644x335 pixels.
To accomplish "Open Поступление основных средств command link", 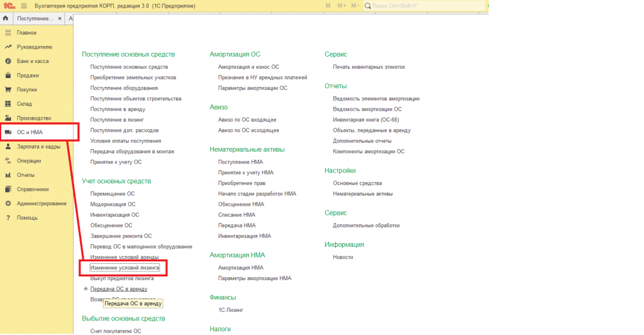I will coord(129,67).
